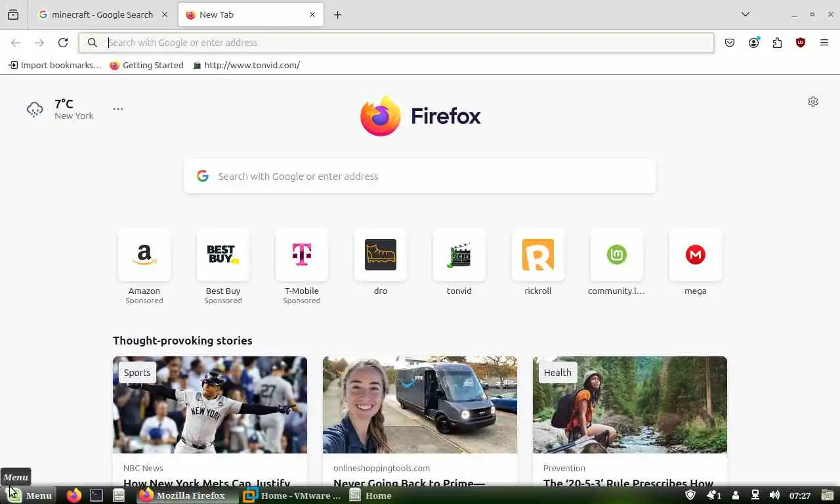Open the user applet tray icon
This screenshot has width=840, height=504.
tap(736, 495)
